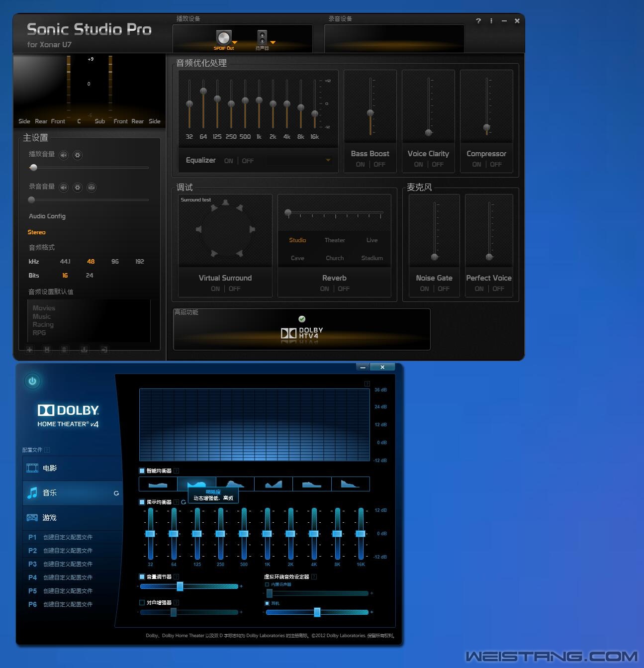Screen dimensions: 644x668
Task: Select the Racing audio preset
Action: (43, 324)
